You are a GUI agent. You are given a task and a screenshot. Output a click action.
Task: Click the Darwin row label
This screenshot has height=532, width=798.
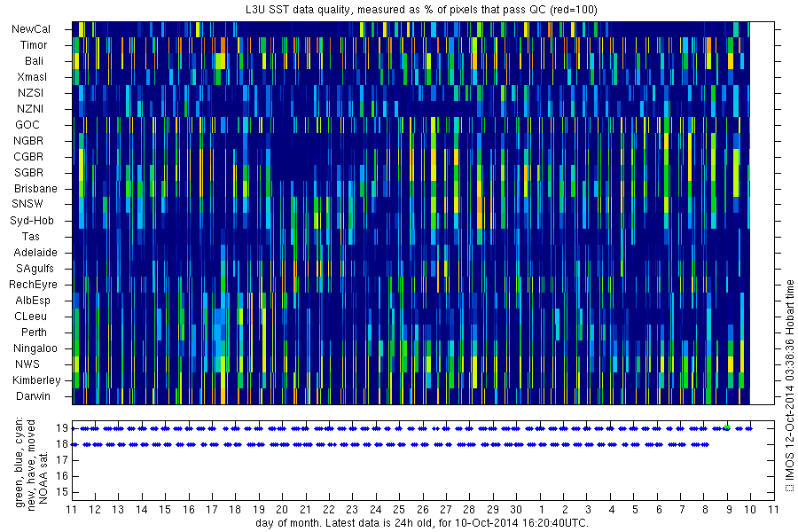click(x=33, y=396)
